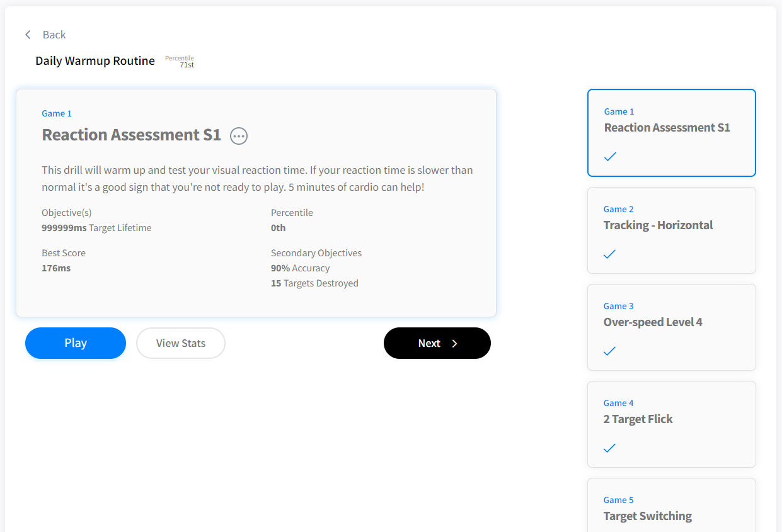Click the checkmark under Tracking - Horizontal
The width and height of the screenshot is (782, 532).
[609, 254]
